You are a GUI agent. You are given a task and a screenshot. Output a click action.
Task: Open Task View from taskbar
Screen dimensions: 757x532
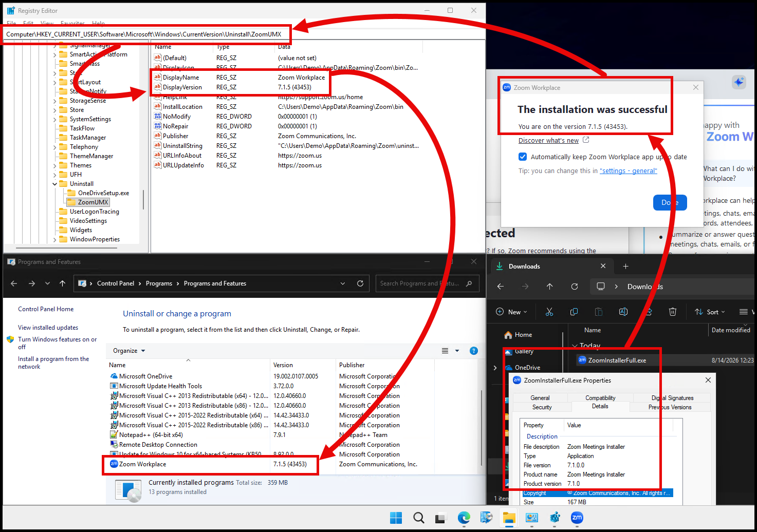441,518
